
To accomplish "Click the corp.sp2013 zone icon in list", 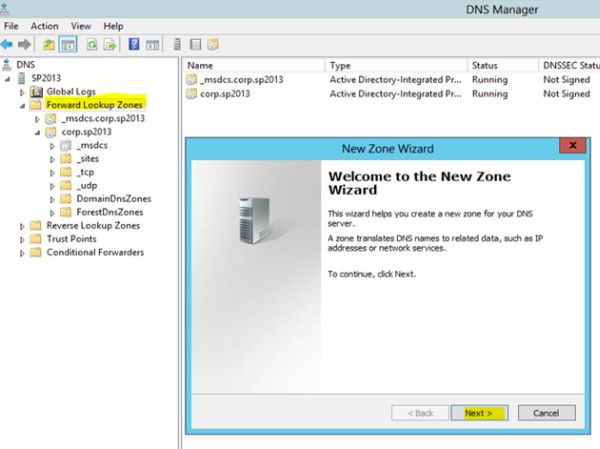I will 191,94.
